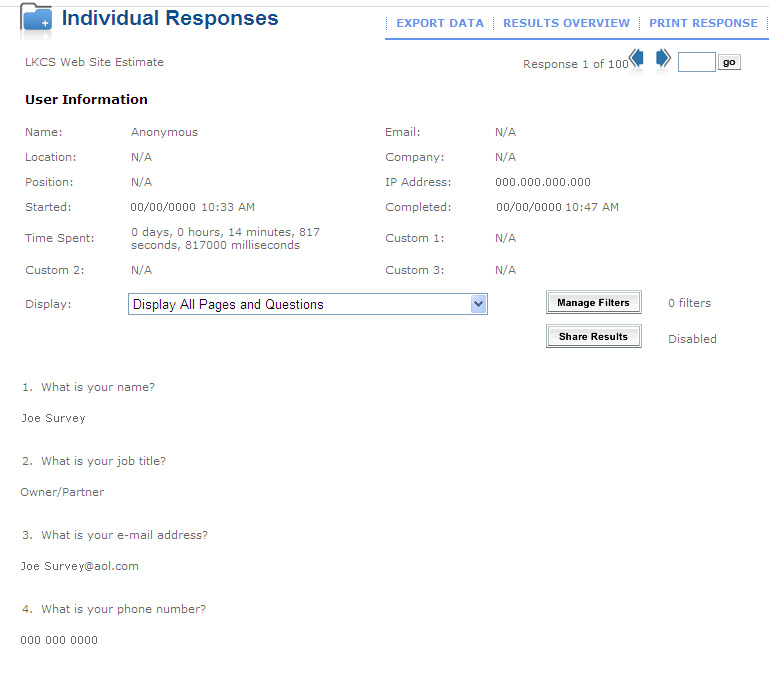Go to previous response arrow

coord(637,58)
